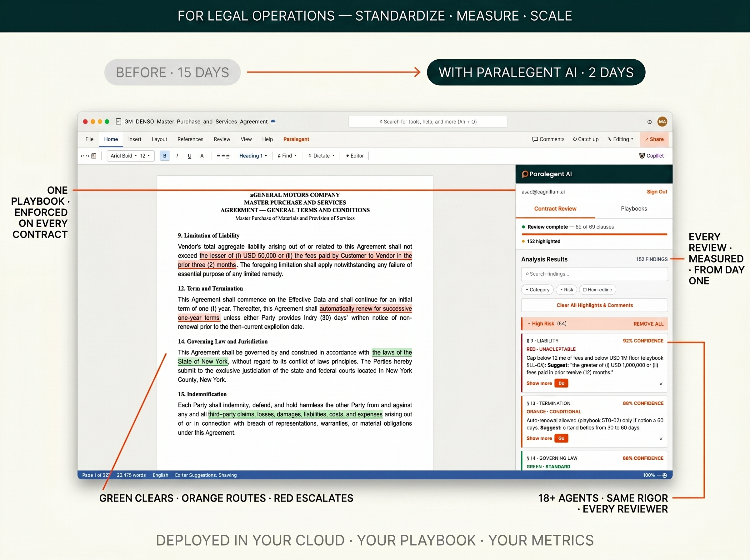Click the search tools and help field

428,122
